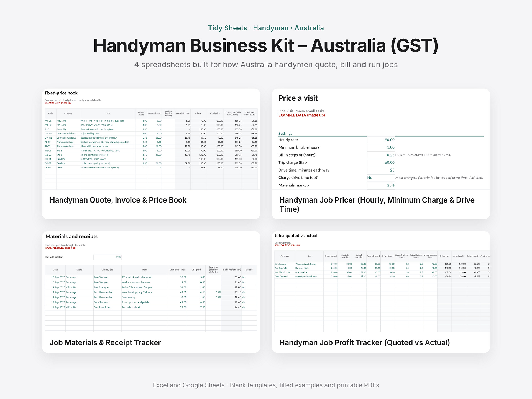Click the Excel and Google Sheets footer text

tap(266, 385)
